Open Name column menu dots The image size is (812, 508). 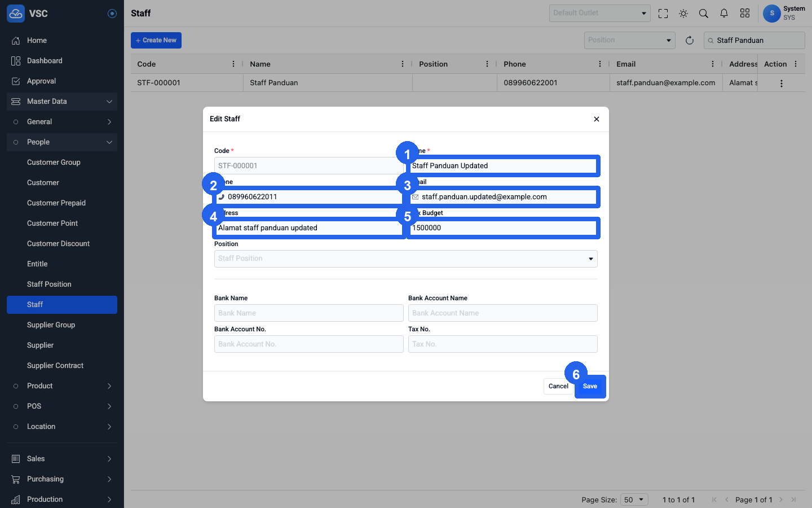(403, 64)
